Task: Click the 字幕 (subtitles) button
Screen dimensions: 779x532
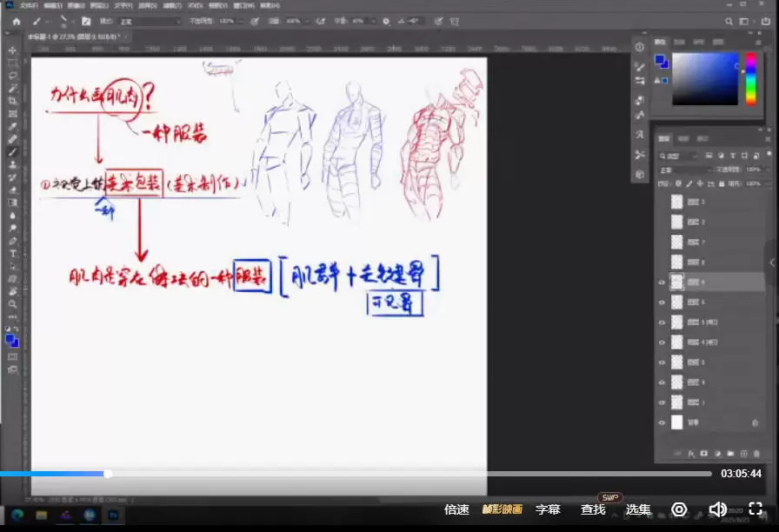Action: [549, 510]
